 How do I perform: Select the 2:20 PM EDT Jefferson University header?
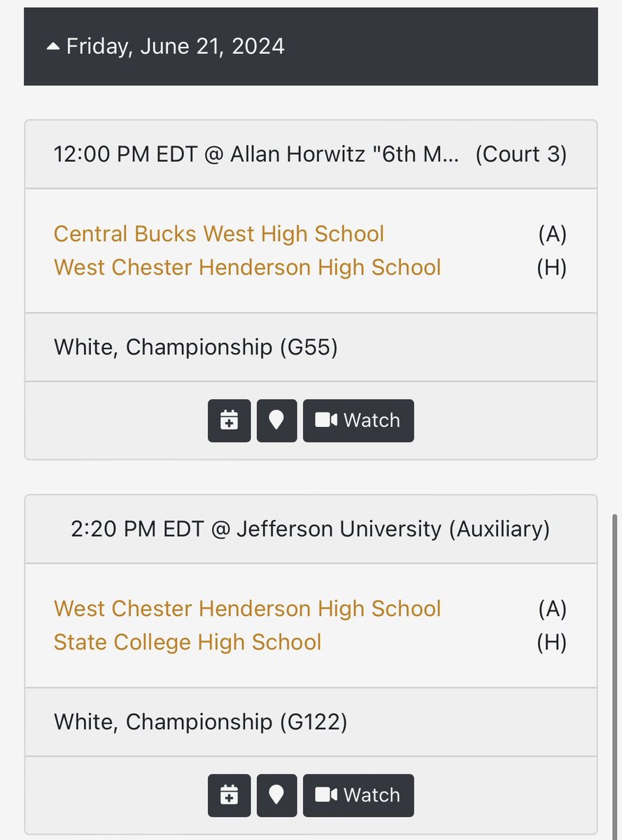(311, 528)
